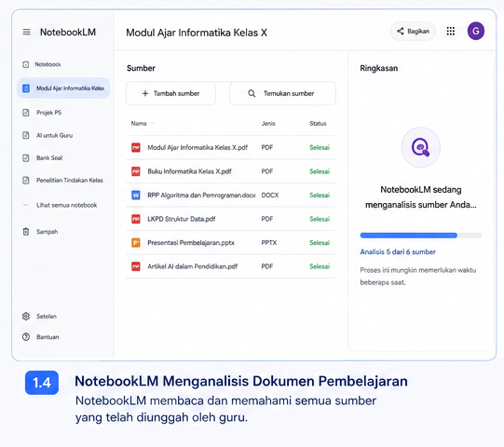
Task: Click the Setelan gear icon
Action: [26, 317]
